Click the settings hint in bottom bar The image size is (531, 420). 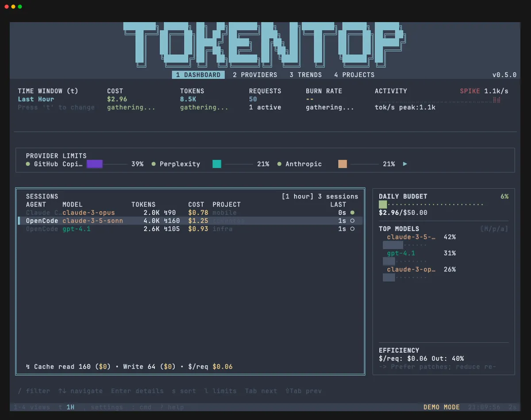[106, 407]
